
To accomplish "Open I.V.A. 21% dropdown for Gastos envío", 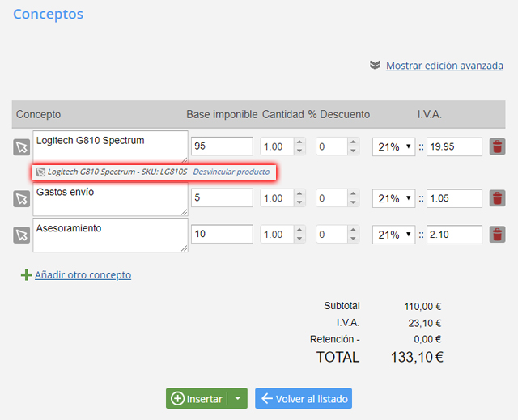I will (393, 198).
